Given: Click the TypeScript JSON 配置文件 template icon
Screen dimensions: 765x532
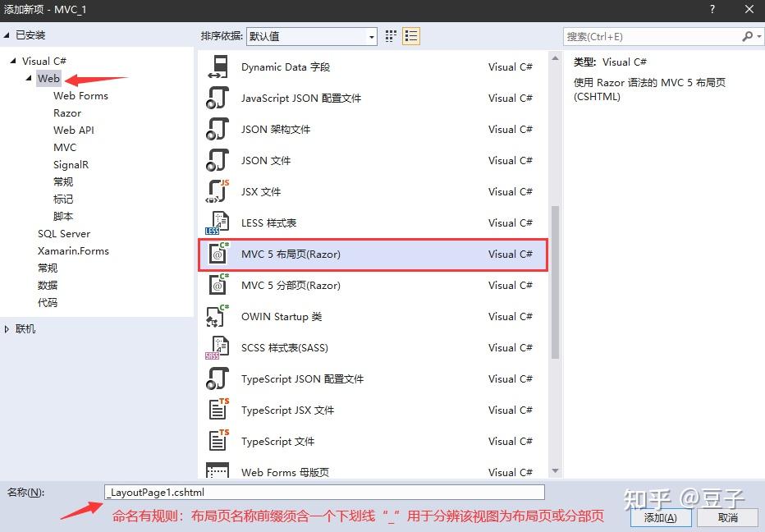Looking at the screenshot, I should 218,378.
